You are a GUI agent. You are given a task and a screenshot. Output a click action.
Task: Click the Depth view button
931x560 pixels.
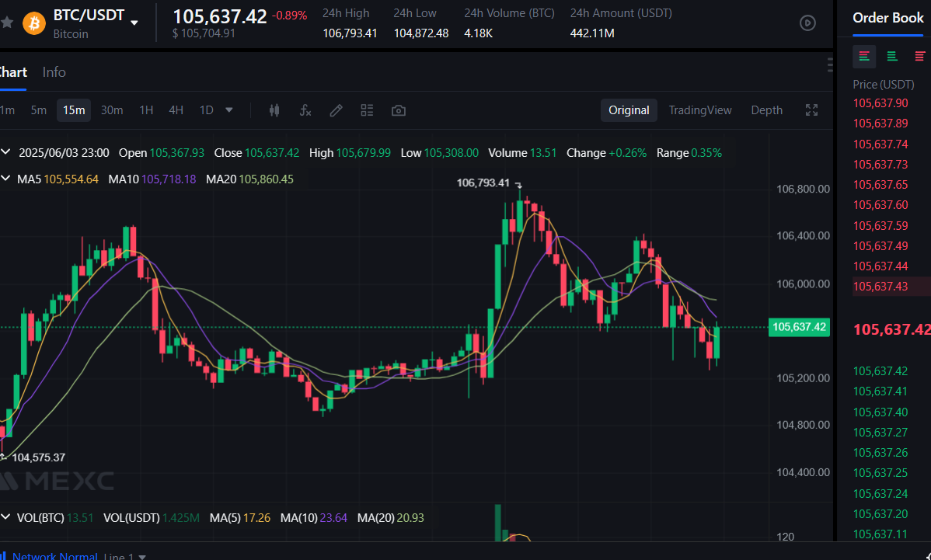pos(766,110)
